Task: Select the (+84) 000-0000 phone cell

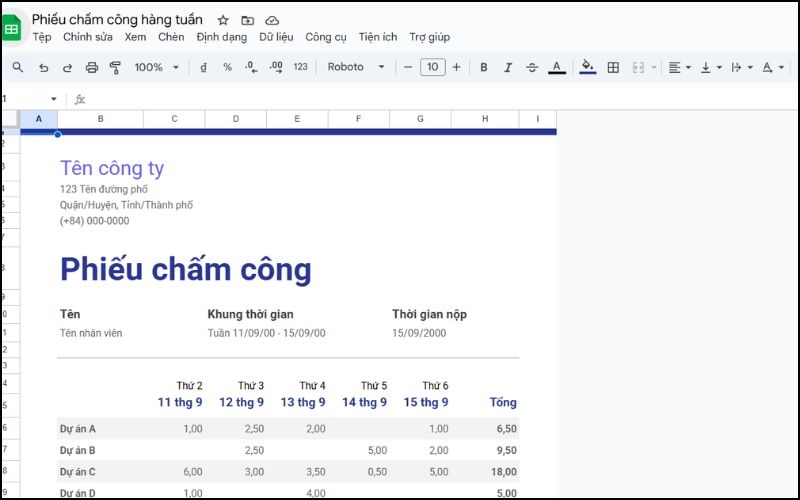Action: [x=94, y=221]
